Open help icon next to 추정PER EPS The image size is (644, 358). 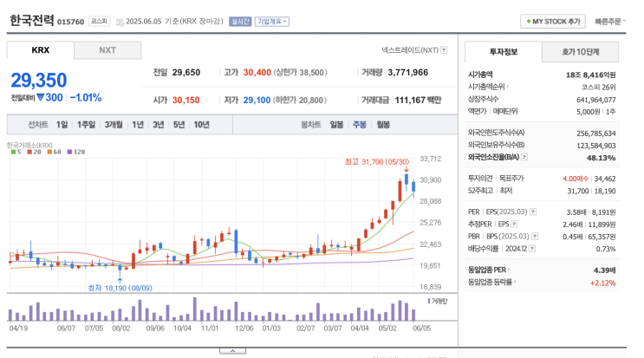[514, 225]
